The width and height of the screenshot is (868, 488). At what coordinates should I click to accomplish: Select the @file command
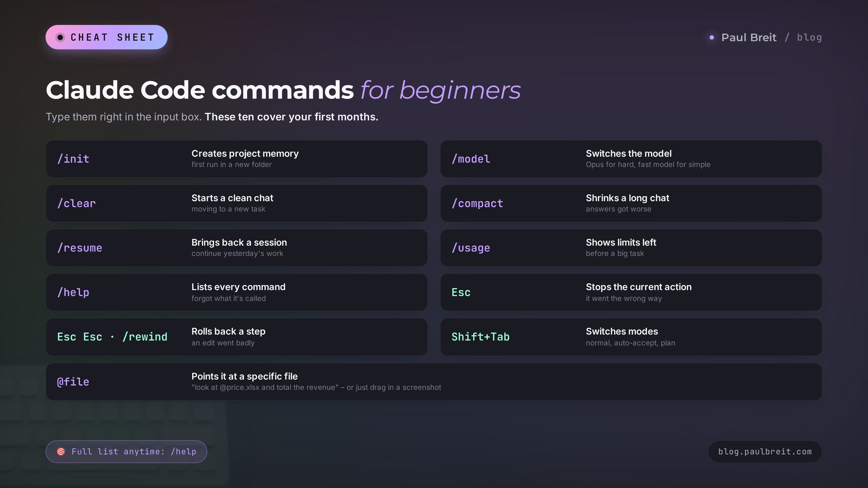(x=73, y=381)
